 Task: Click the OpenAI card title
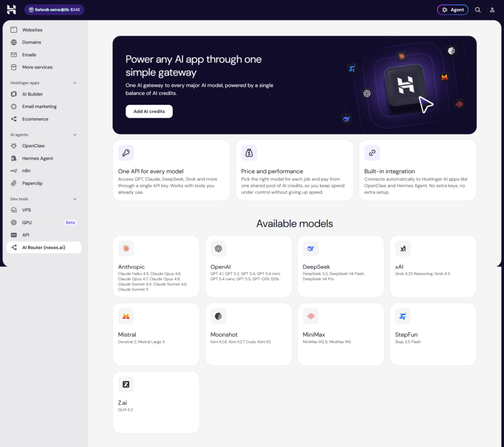[x=220, y=267]
